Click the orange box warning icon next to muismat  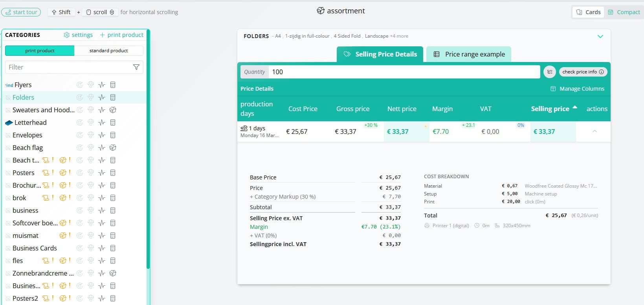click(x=63, y=236)
